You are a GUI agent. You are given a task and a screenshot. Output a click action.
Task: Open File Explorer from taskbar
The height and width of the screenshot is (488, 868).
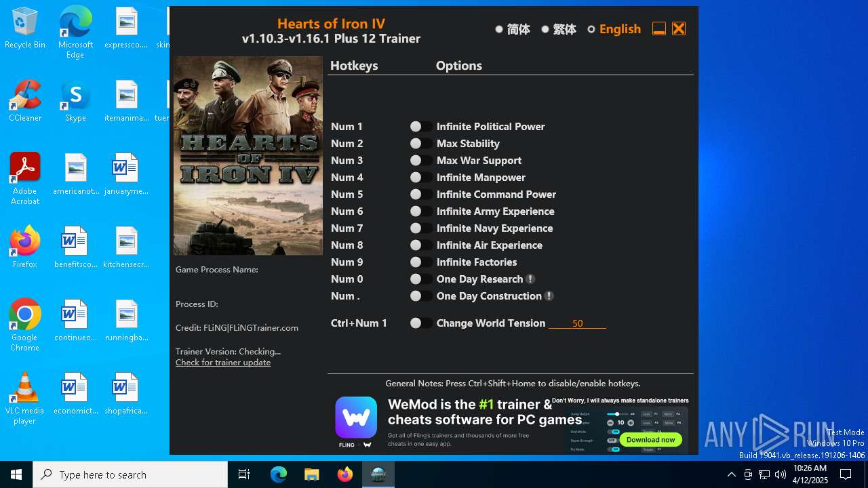[311, 474]
